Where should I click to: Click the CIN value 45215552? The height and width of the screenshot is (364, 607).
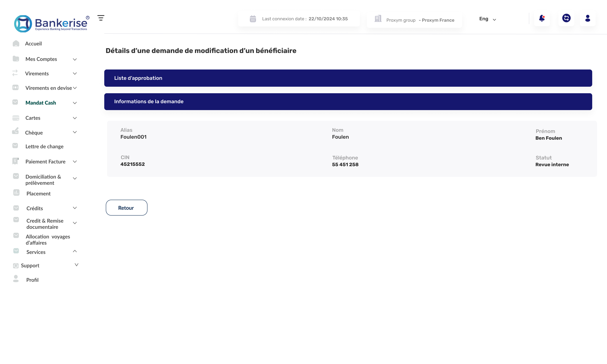pos(132,164)
